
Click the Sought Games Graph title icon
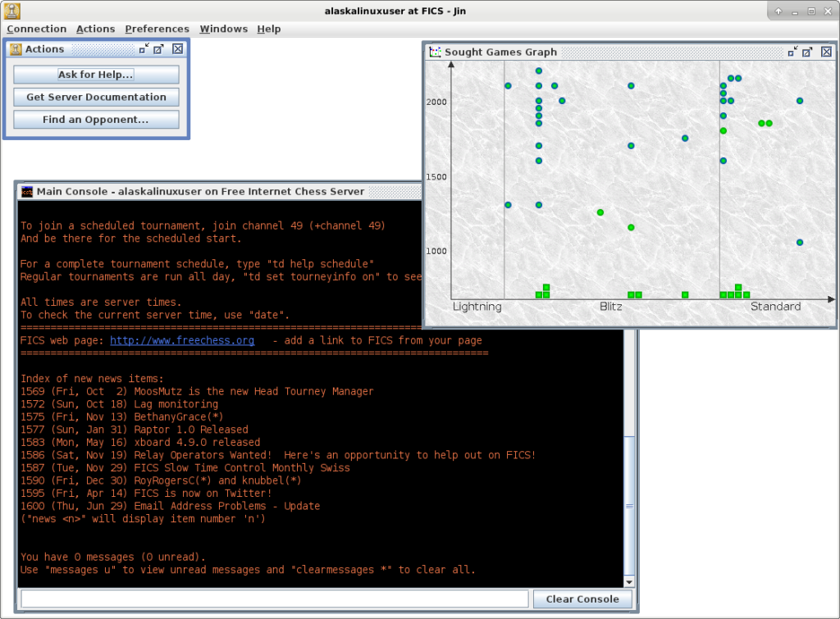435,52
